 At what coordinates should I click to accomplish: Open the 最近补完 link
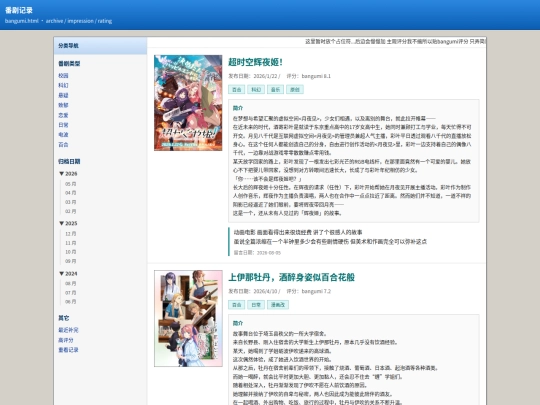tap(68, 330)
